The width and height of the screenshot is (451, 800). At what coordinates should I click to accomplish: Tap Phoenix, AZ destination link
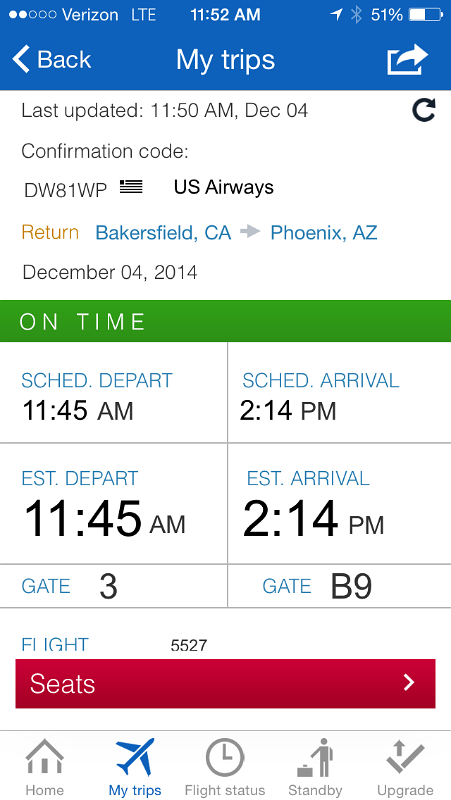click(x=324, y=233)
